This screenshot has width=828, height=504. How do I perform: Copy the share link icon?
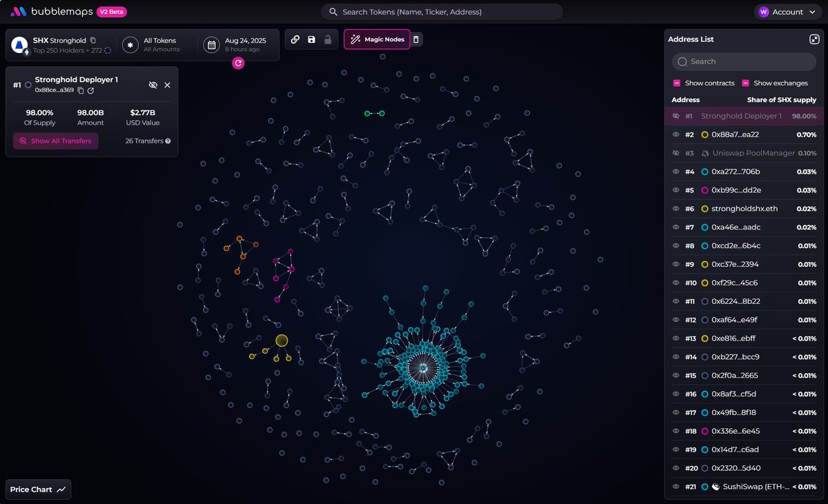295,39
